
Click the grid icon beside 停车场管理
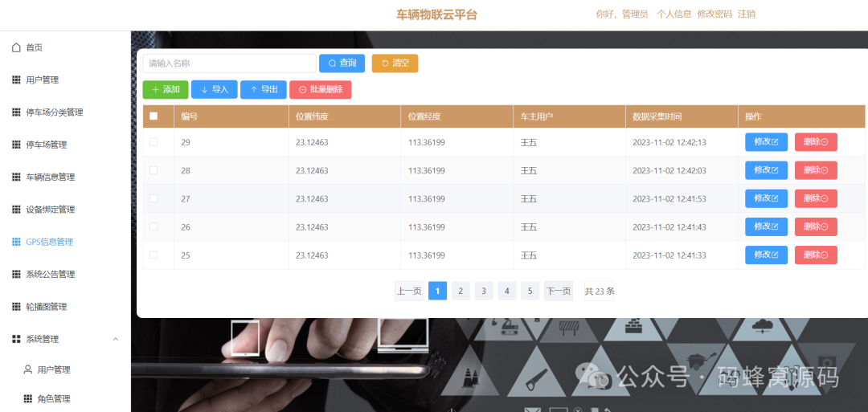click(16, 145)
